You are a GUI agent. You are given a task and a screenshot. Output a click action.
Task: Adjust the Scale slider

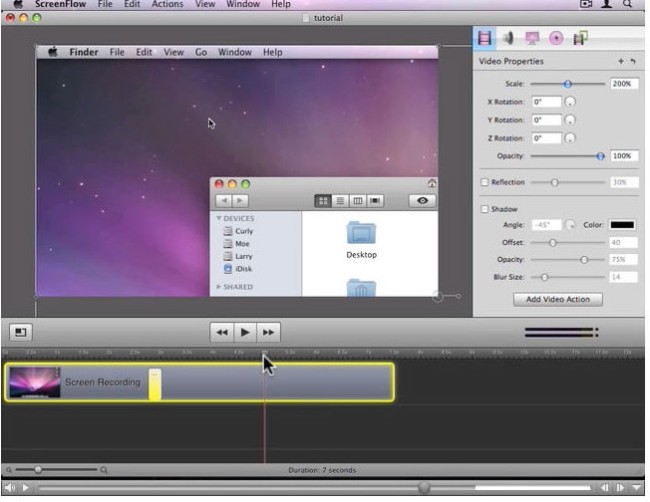(x=568, y=84)
